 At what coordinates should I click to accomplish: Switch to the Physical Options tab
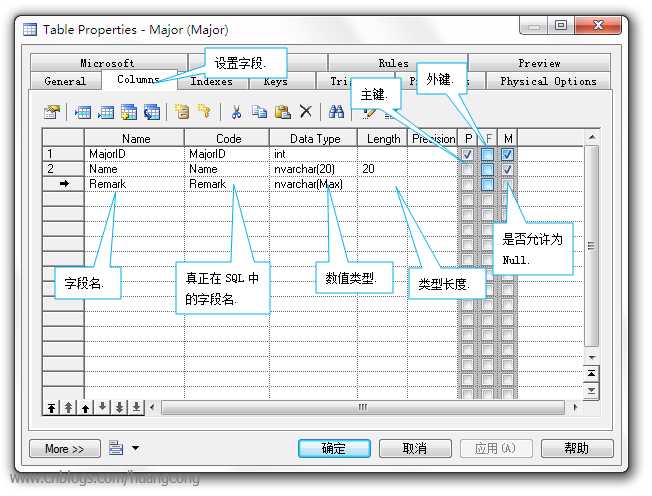click(548, 81)
